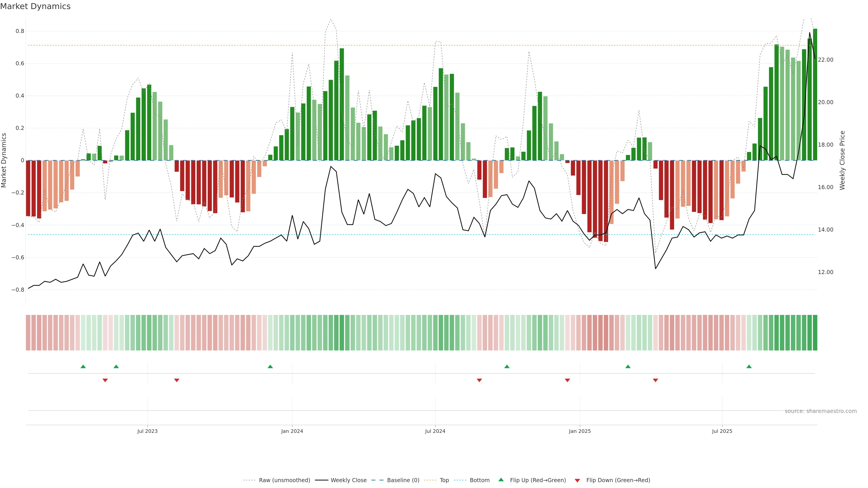Screen dimensions: 868x488
Task: Click the Flip Down legend triangle icon
Action: pyautogui.click(x=577, y=481)
